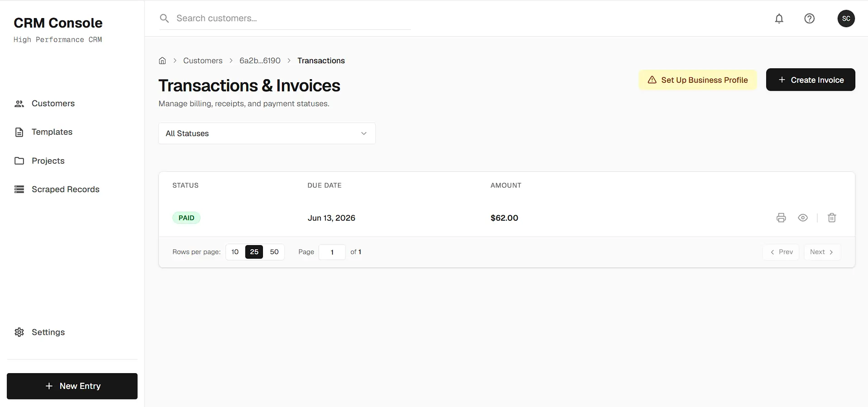
Task: Click the CRM Console logo title
Action: click(58, 23)
